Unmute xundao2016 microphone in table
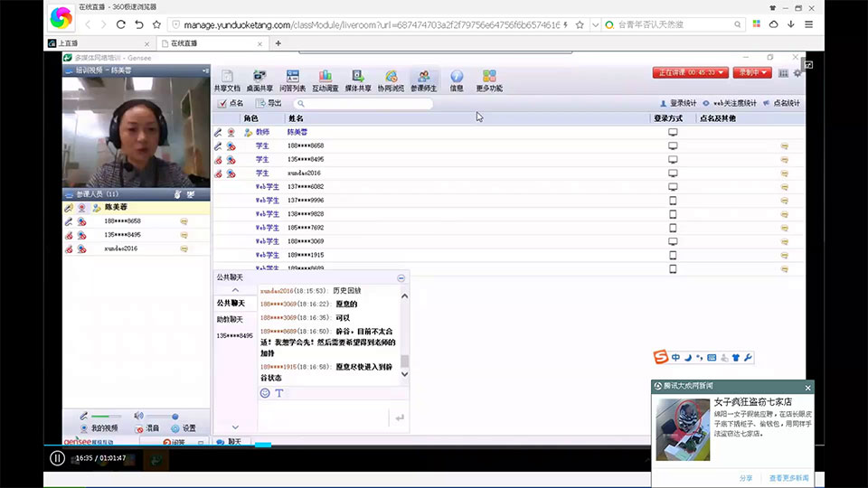 [218, 174]
